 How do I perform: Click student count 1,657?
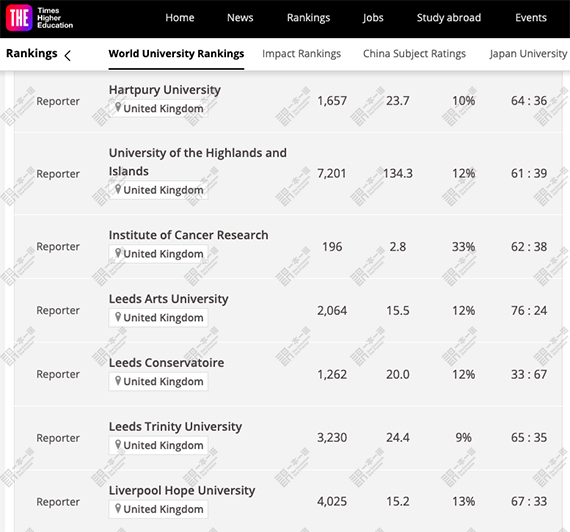(x=332, y=101)
